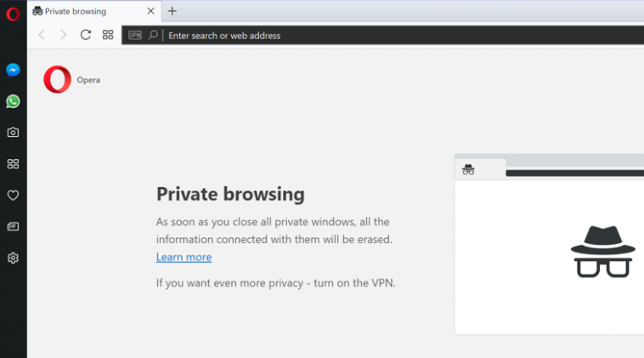This screenshot has width=644, height=358.
Task: Open Speed Dial from the sidebar
Action: 13,163
